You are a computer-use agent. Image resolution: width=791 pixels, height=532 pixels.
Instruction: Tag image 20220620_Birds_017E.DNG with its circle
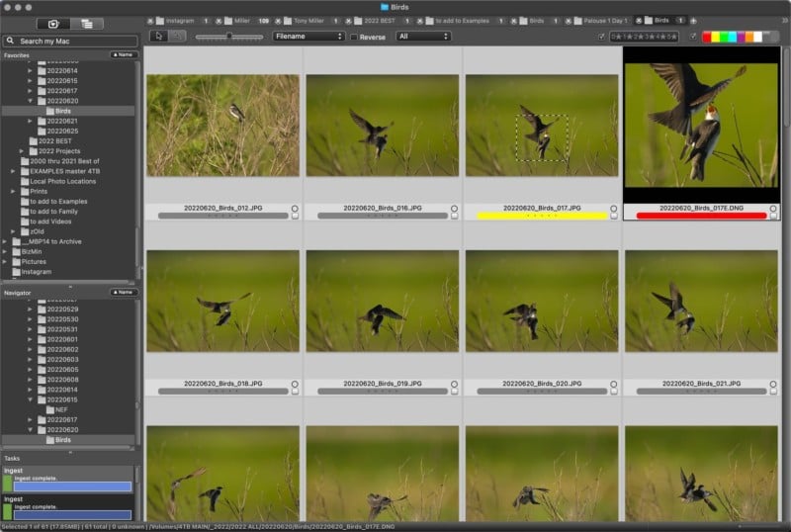point(773,209)
